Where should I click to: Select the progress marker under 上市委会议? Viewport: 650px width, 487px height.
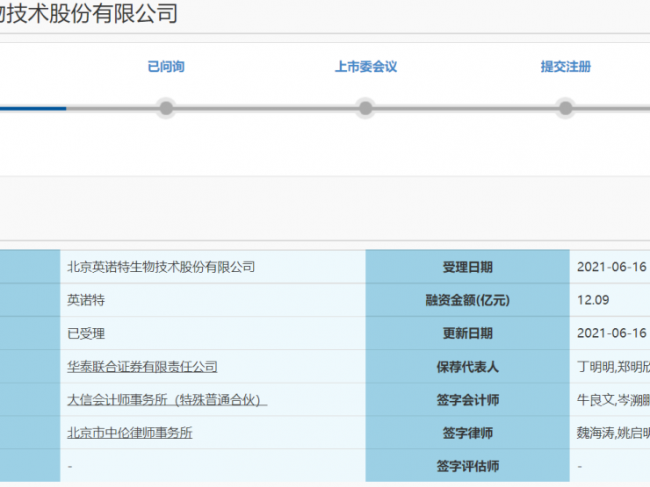tap(366, 109)
